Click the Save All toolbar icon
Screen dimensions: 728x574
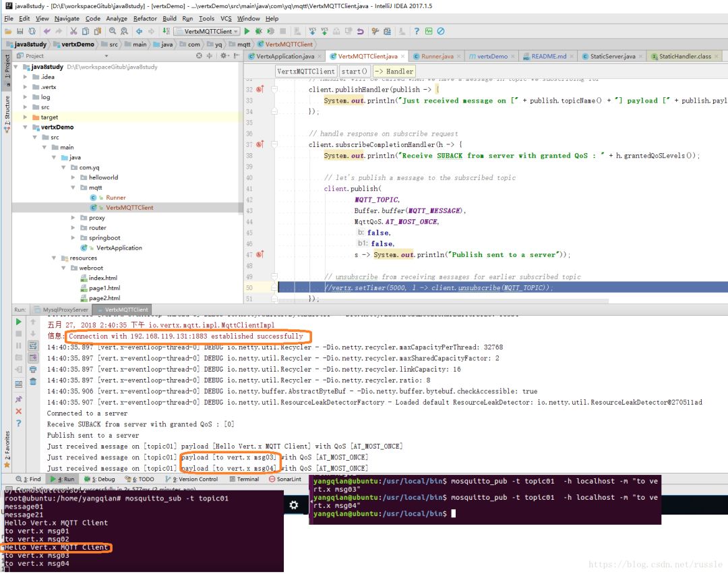[20, 31]
